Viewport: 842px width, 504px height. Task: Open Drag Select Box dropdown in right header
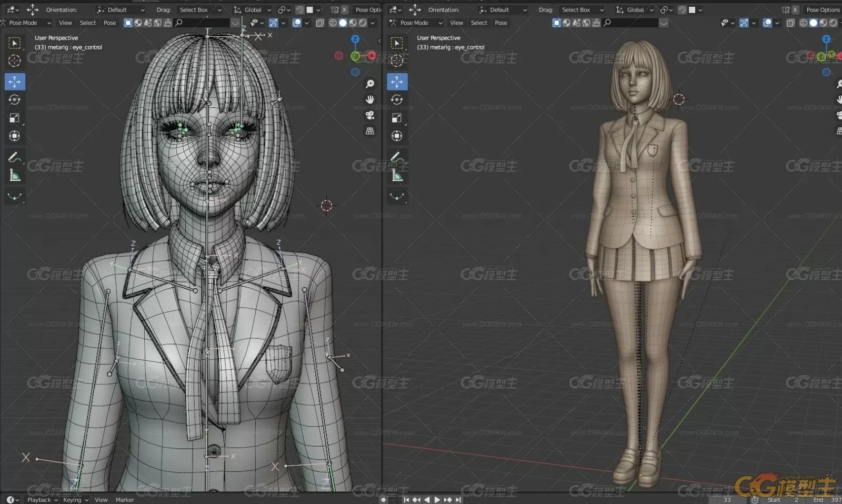click(x=583, y=10)
